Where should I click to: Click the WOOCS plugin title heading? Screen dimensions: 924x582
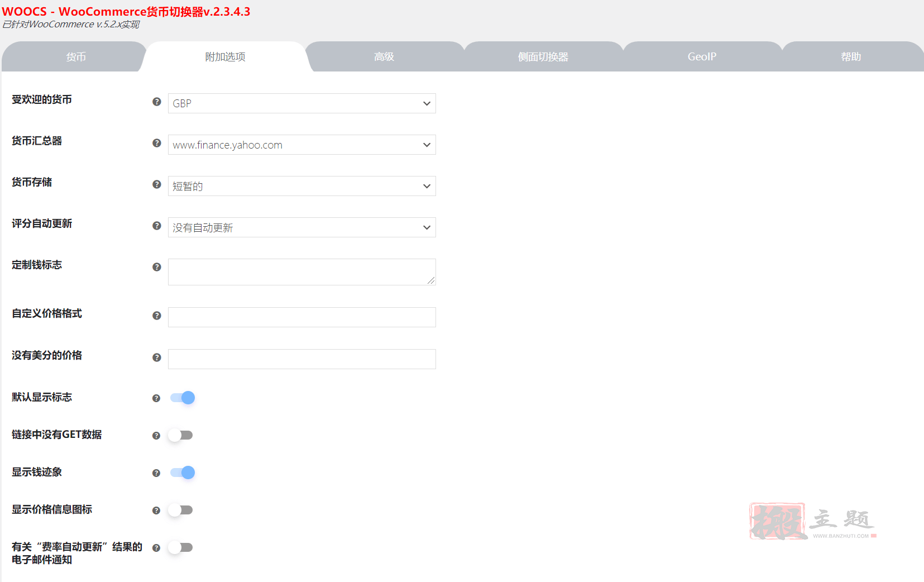coord(126,11)
